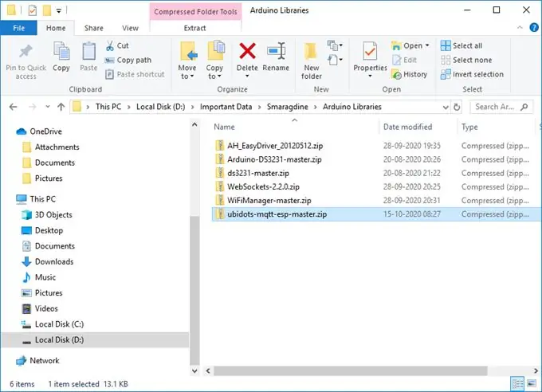The height and width of the screenshot is (392, 542).
Task: Open the Recent locations dropdown
Action: tap(47, 107)
